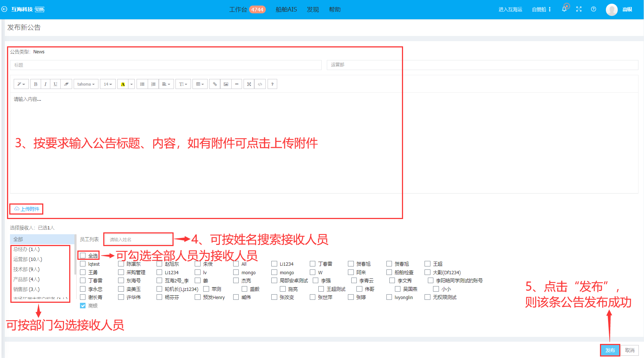Check the 无权限测试 checkbox
This screenshot has width=644, height=358.
pyautogui.click(x=427, y=297)
